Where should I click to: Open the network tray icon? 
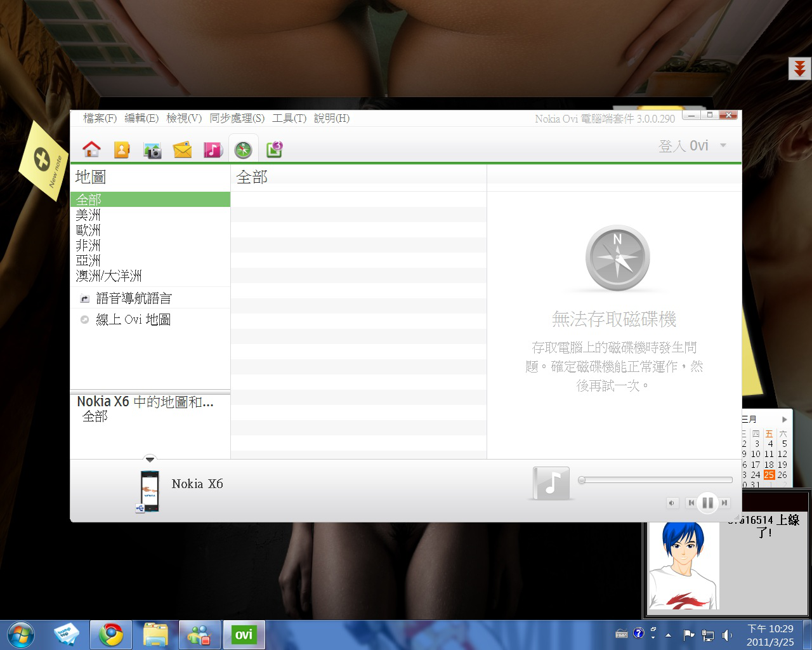[708, 635]
